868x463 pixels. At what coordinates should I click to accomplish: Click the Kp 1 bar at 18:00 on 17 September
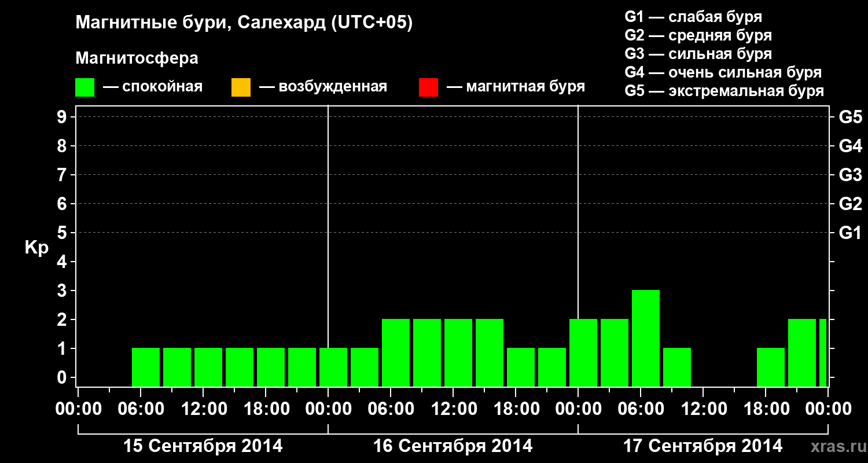(771, 367)
